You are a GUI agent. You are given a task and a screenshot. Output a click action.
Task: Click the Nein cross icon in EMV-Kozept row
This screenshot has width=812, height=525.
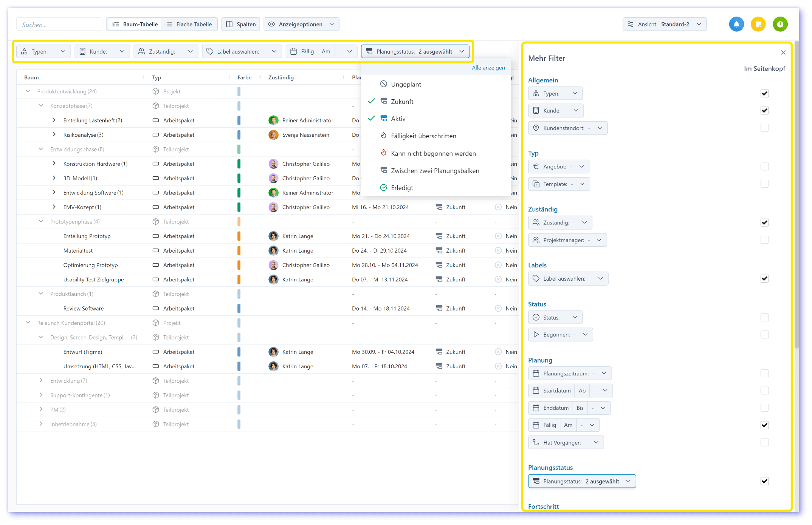(498, 207)
